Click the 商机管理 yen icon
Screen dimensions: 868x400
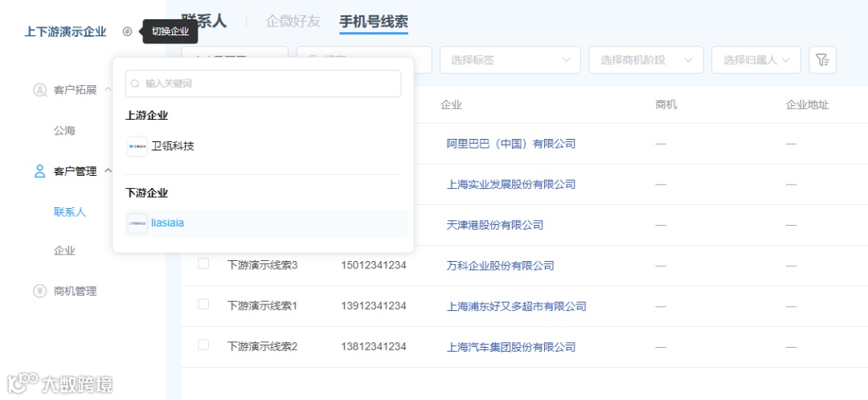40,291
